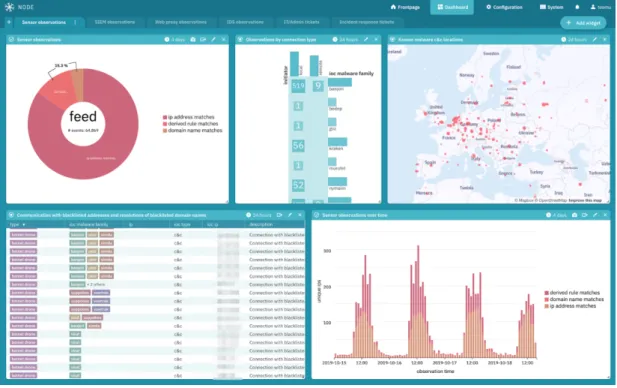Close the malware c&c locations map widget
The width and height of the screenshot is (617, 388).
point(605,39)
